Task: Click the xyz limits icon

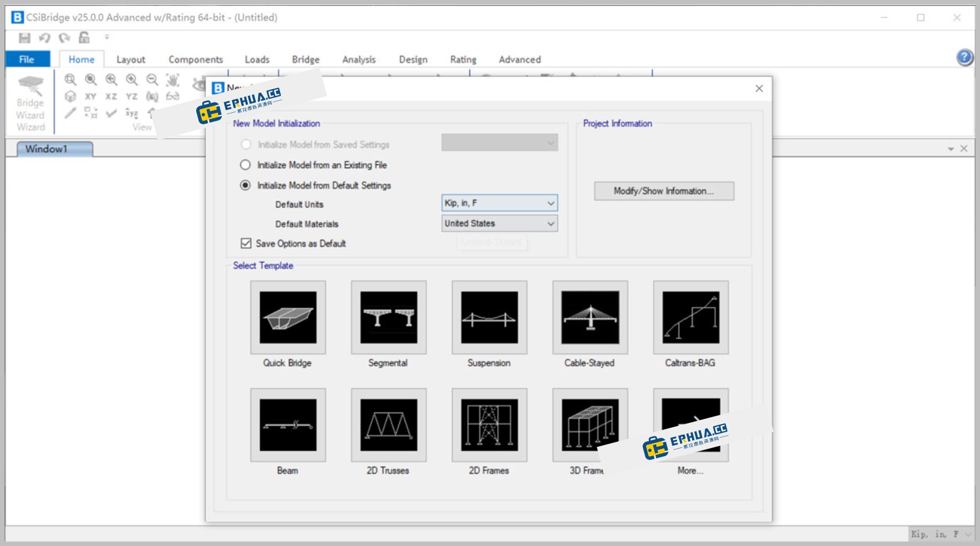Action: [x=132, y=113]
